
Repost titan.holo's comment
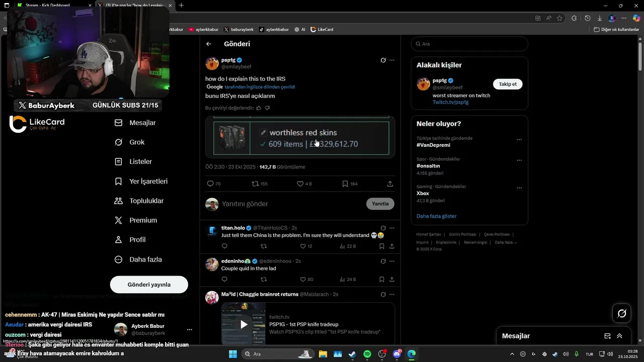[264, 246]
